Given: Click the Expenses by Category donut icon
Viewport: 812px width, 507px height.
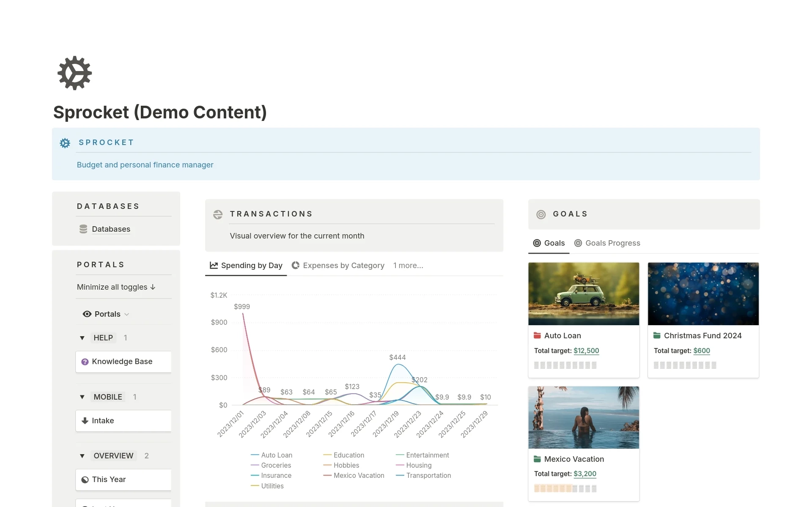Looking at the screenshot, I should tap(296, 266).
